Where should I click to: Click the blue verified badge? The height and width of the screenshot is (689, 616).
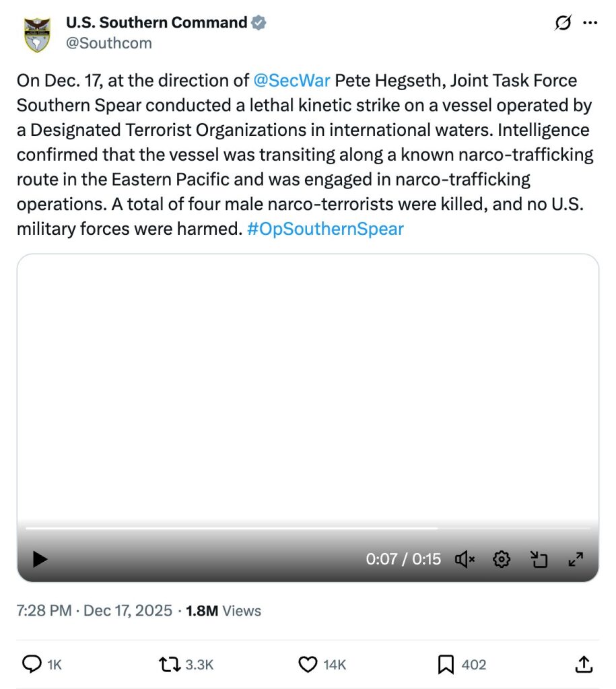click(x=259, y=23)
